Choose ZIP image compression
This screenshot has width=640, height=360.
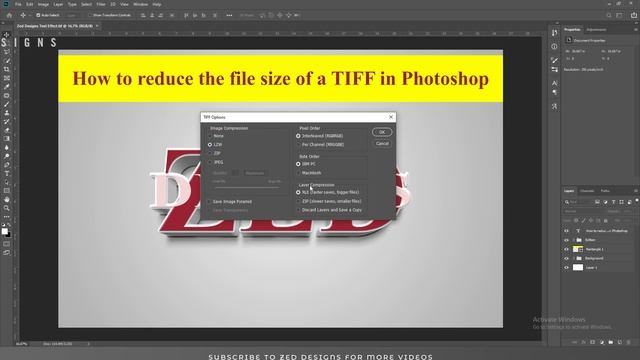point(215,153)
